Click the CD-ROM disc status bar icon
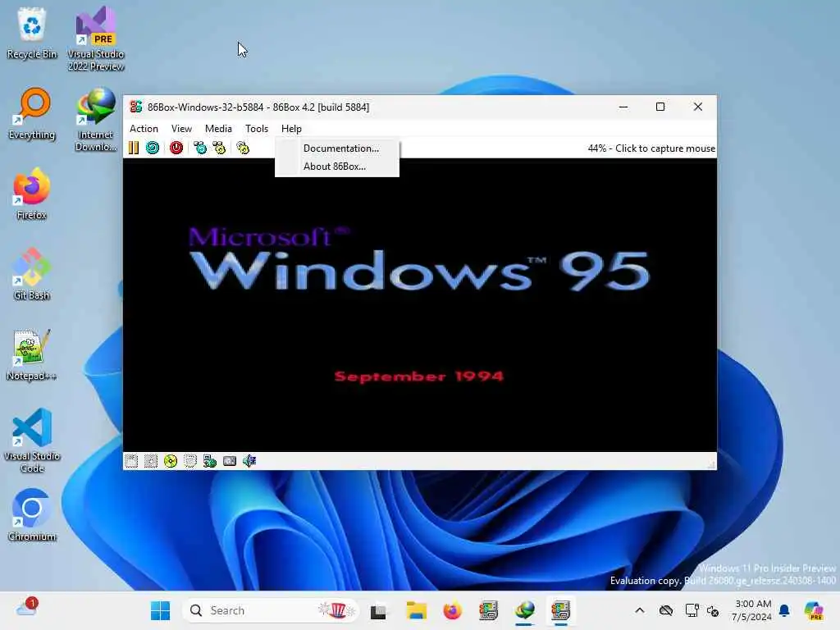Viewport: 840px width, 630px height. click(171, 461)
